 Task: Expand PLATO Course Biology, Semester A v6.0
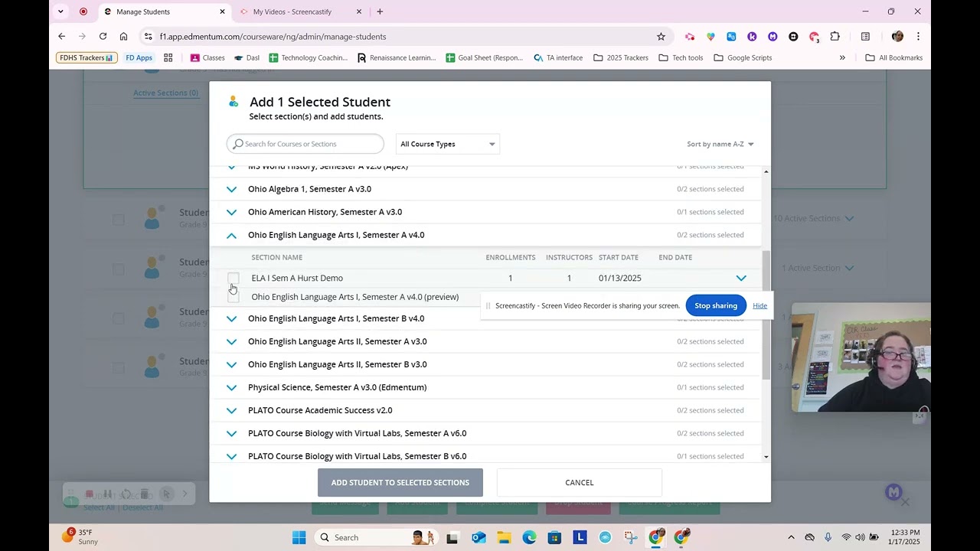pos(231,433)
